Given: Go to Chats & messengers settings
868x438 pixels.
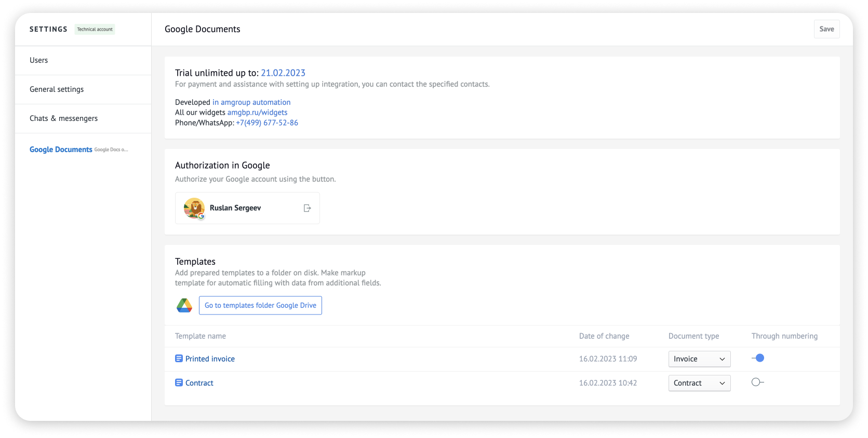Looking at the screenshot, I should pos(83,118).
